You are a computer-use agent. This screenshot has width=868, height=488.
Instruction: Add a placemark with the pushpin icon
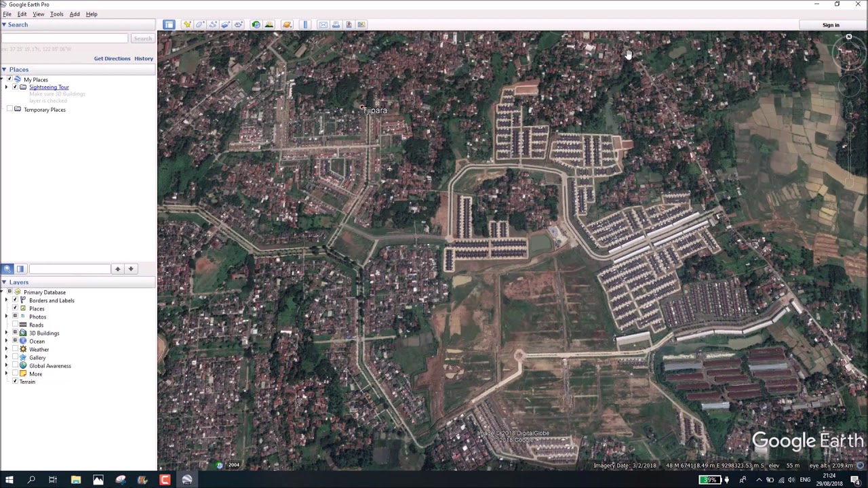click(x=186, y=25)
